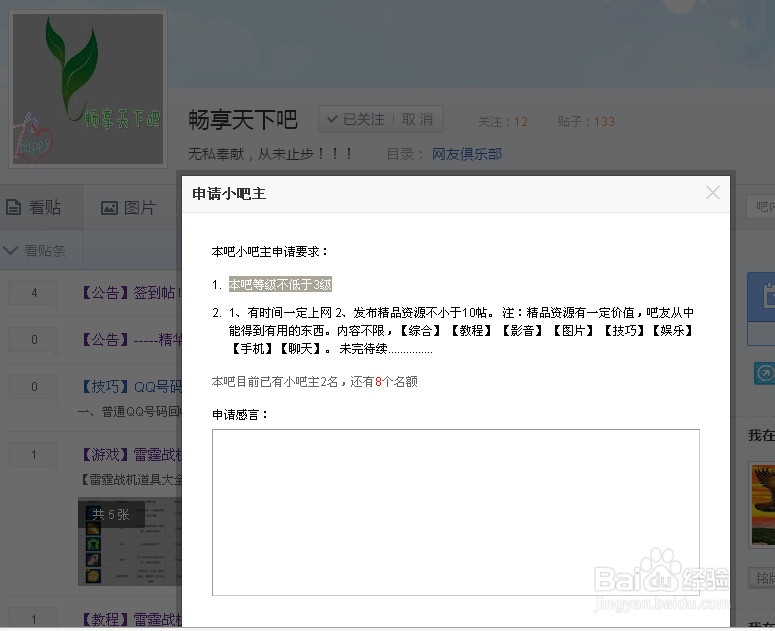Close the 申请小吧主 dialog
The height and width of the screenshot is (631, 775).
point(712,193)
